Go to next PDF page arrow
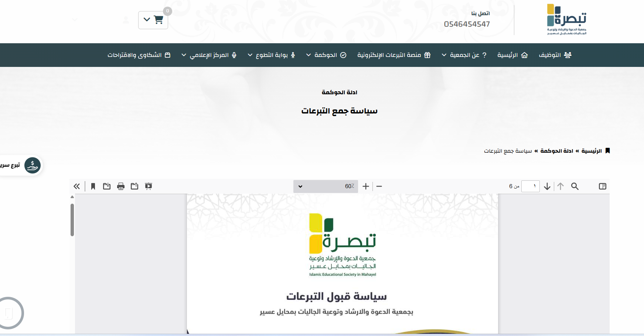The height and width of the screenshot is (336, 644). pos(547,186)
